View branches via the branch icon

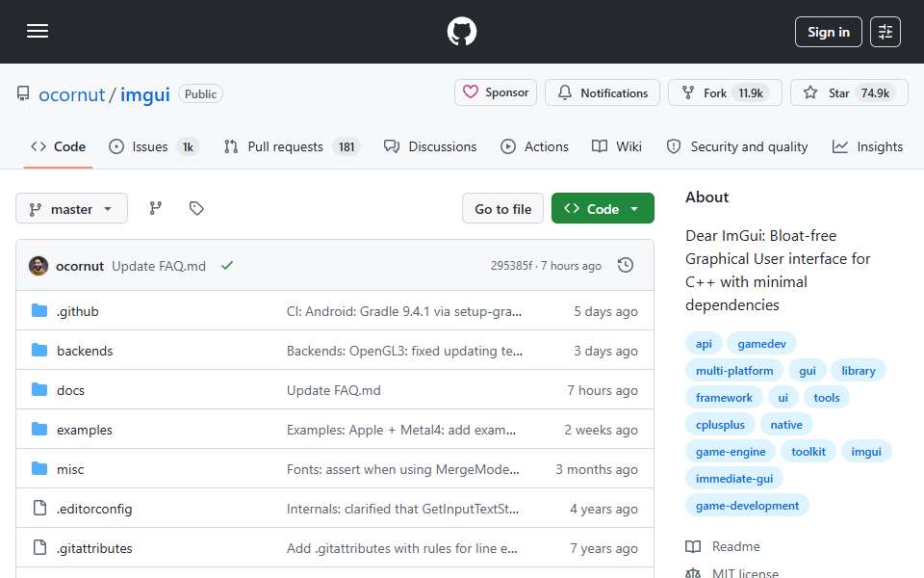pos(156,208)
